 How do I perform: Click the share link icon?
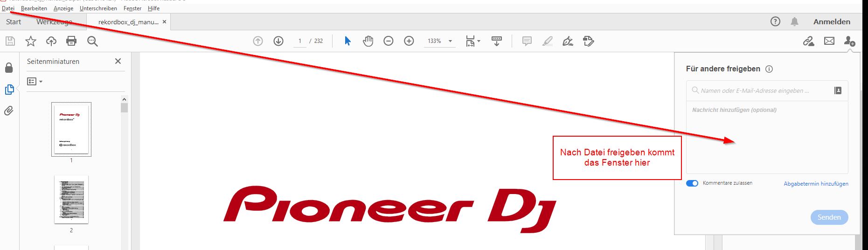coord(809,41)
